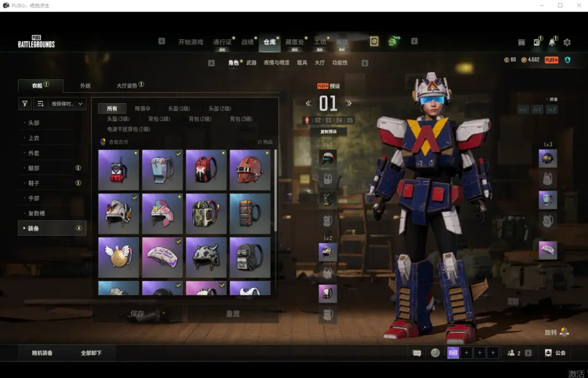
Task: Click the yellow-framed box icon in top navigation
Action: pos(374,41)
